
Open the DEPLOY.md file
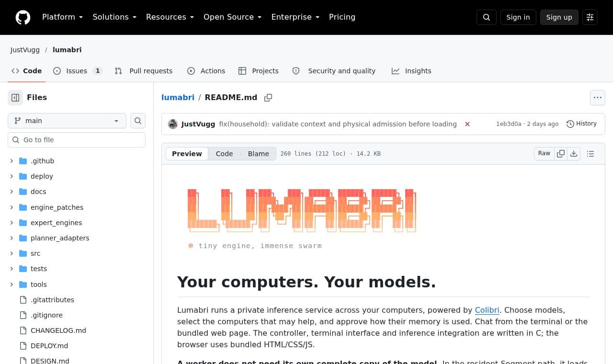pos(49,346)
